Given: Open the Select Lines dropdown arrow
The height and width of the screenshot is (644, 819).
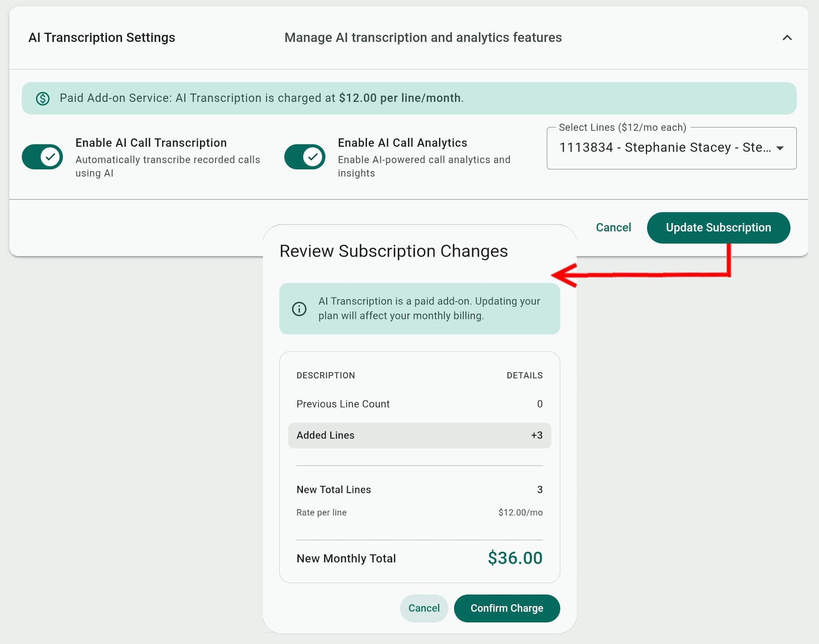Looking at the screenshot, I should 780,148.
